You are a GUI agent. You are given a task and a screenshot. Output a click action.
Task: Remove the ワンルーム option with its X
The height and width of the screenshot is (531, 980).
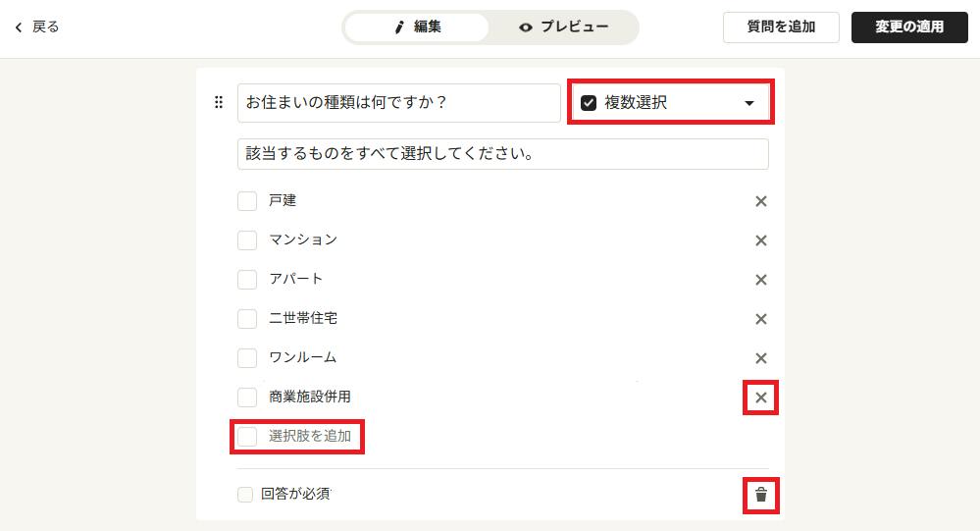pyautogui.click(x=760, y=358)
